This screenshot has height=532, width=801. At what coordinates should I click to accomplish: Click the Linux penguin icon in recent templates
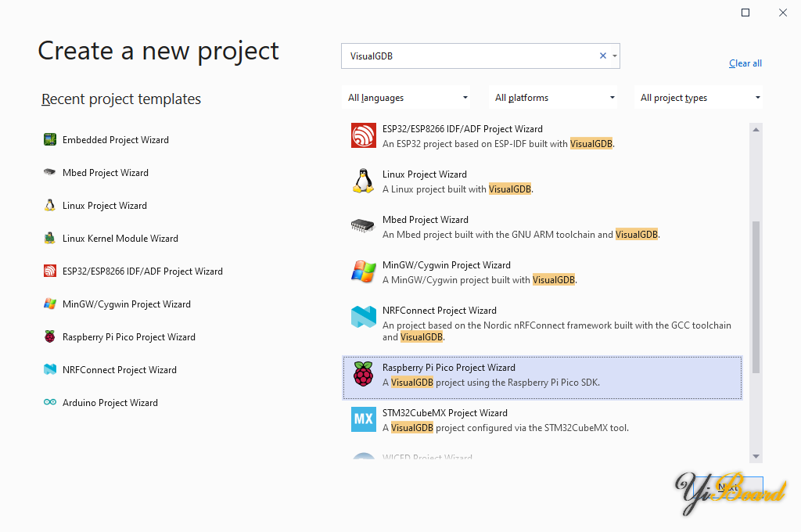coord(49,206)
